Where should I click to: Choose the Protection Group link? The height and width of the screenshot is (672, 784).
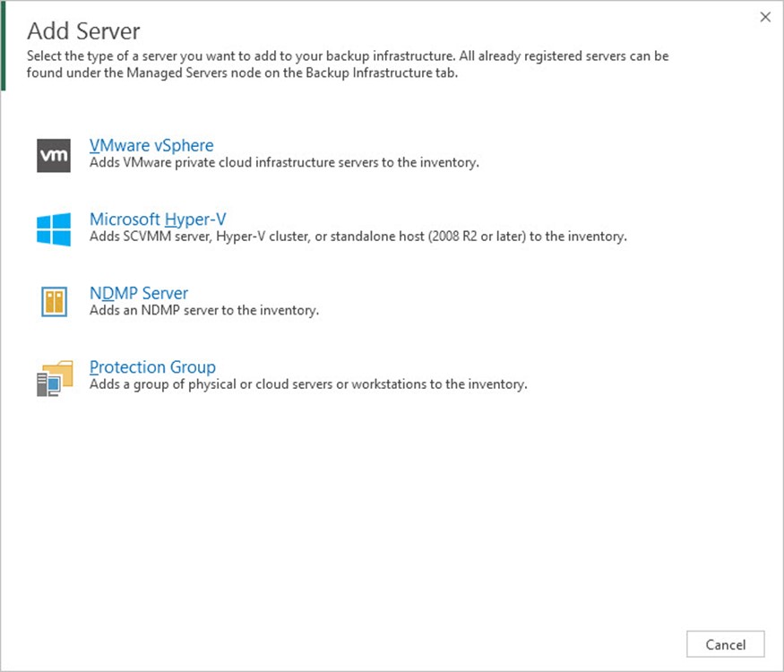pos(152,367)
